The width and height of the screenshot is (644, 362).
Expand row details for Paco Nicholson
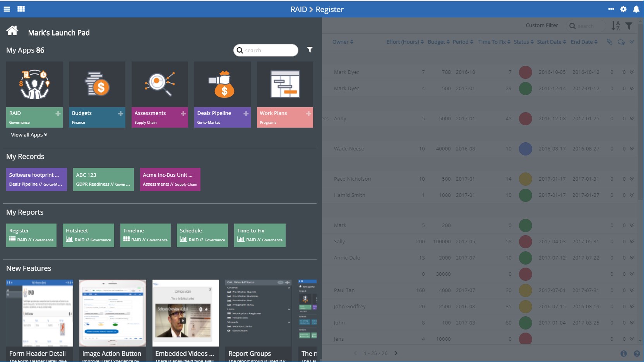[x=632, y=179]
